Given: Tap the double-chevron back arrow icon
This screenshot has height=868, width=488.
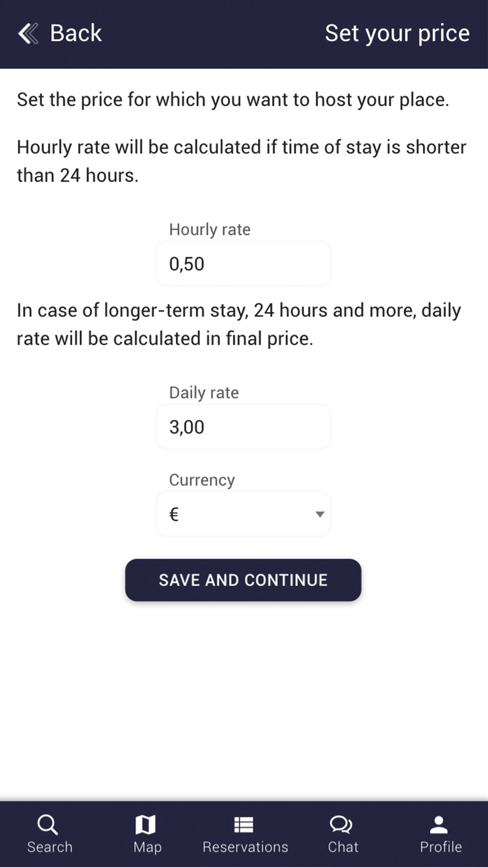Looking at the screenshot, I should pos(28,34).
